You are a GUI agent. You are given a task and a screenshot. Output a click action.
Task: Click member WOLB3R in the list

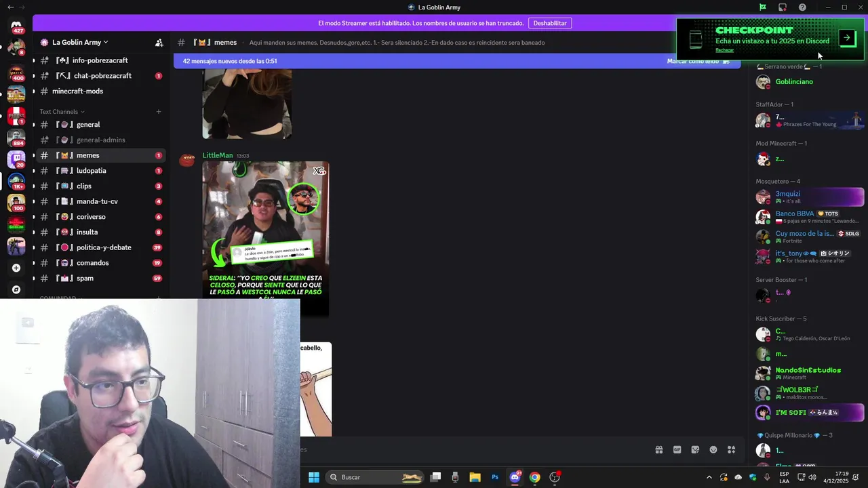808,393
